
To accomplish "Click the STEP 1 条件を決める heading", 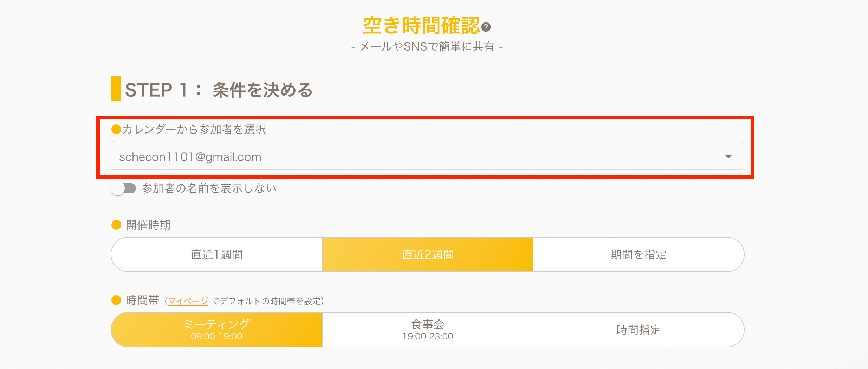I will 219,90.
